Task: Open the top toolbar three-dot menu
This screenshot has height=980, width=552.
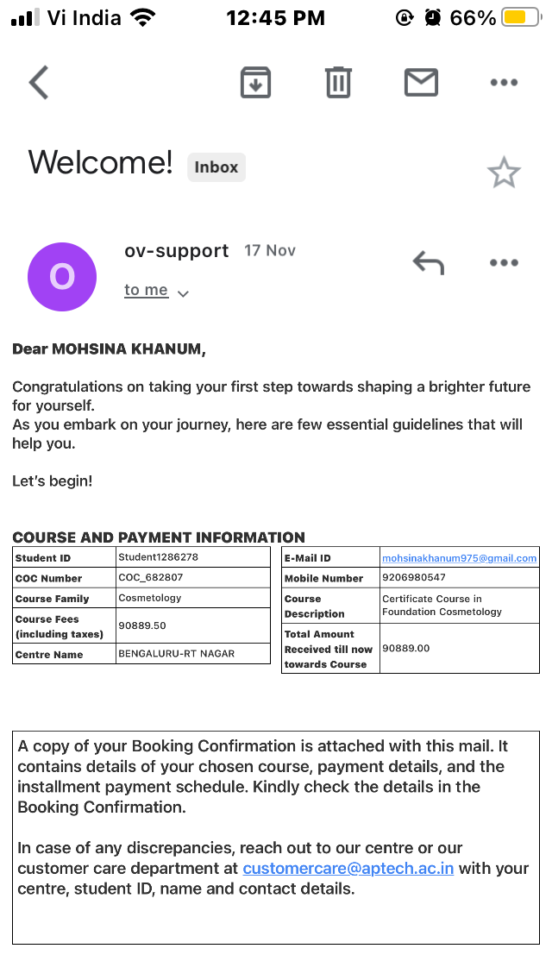Action: (504, 83)
